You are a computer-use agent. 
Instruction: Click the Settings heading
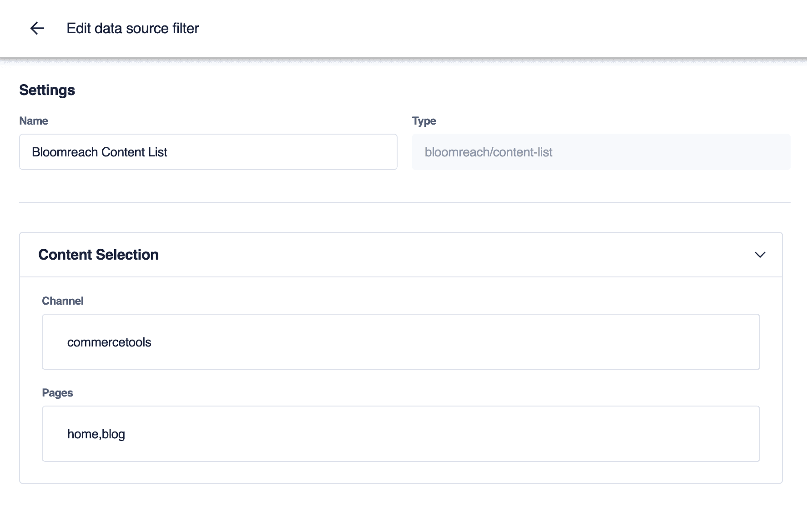47,90
